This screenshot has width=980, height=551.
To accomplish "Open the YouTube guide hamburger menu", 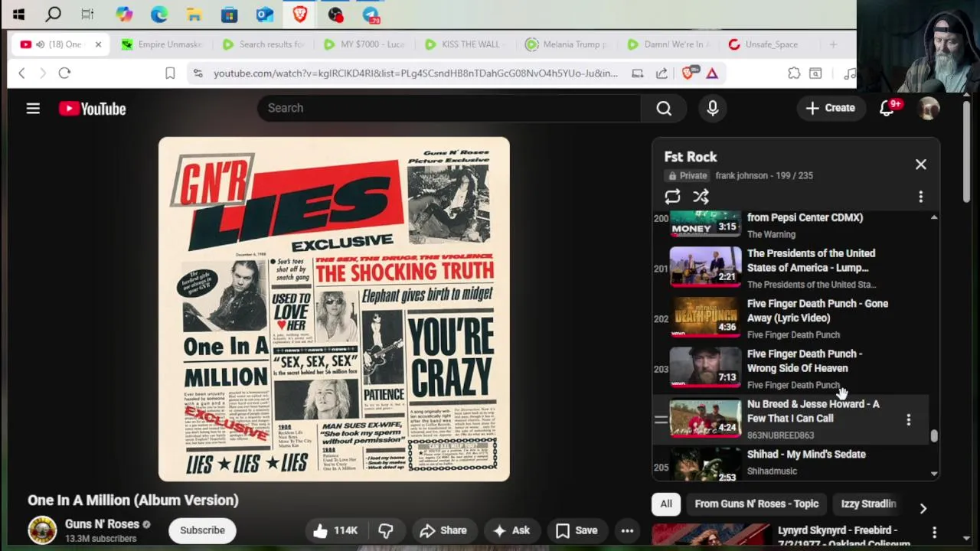I will point(33,109).
